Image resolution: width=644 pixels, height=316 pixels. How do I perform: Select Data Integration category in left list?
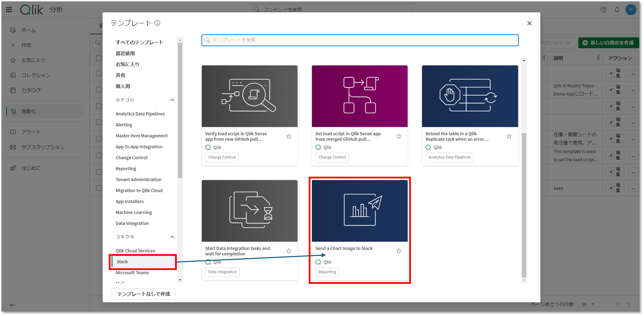point(132,223)
